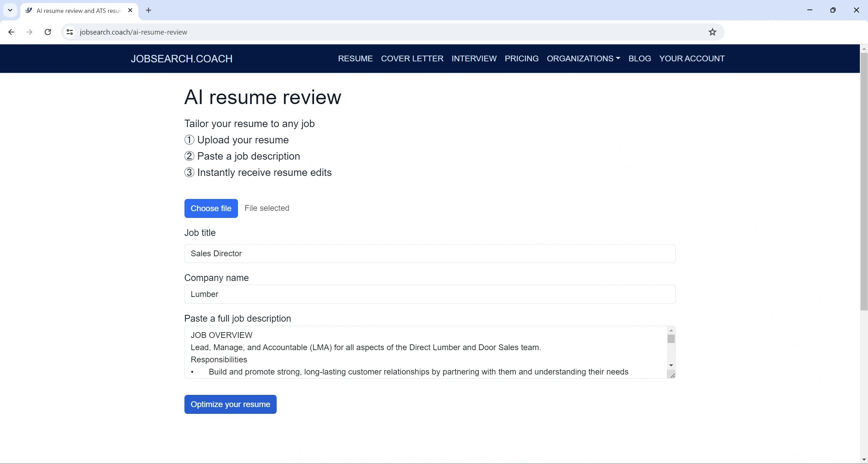
Task: Click the Choose file button
Action: (211, 208)
